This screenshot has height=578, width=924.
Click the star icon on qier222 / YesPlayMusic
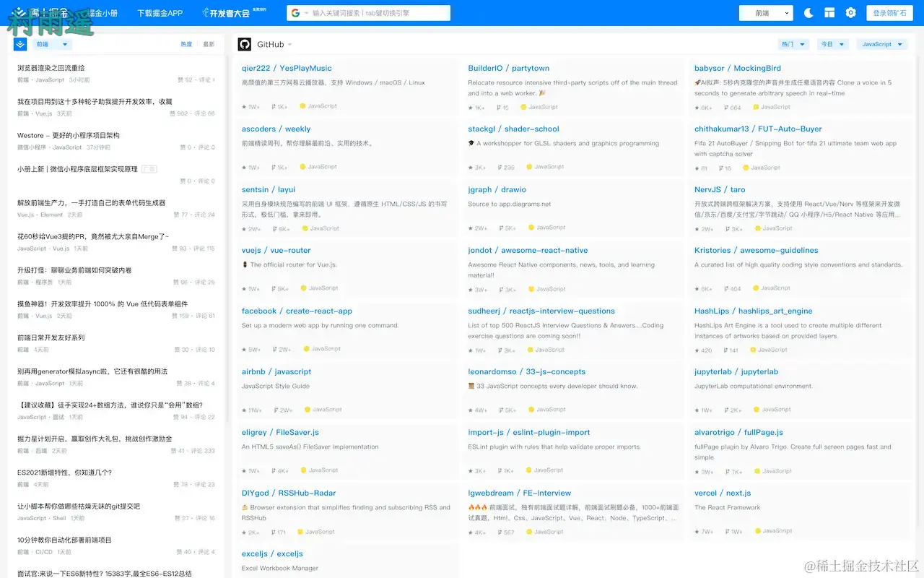pyautogui.click(x=245, y=107)
